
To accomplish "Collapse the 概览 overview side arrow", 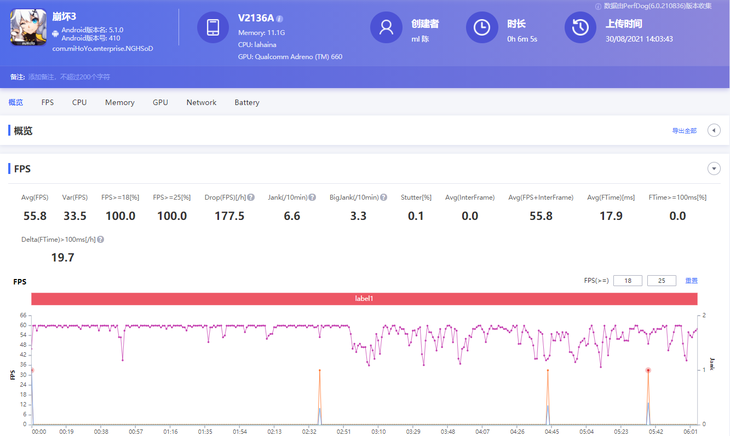I will [x=713, y=131].
